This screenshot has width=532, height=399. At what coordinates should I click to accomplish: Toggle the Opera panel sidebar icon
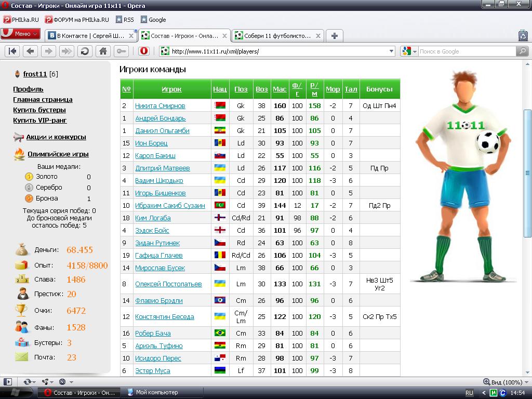[8, 381]
